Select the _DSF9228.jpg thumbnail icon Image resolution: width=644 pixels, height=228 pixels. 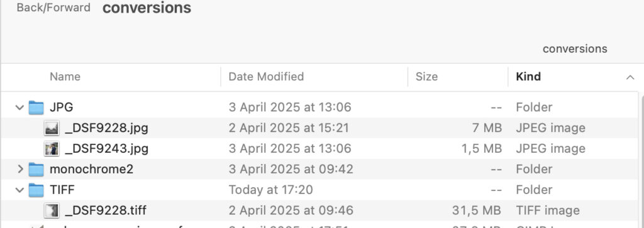point(52,128)
